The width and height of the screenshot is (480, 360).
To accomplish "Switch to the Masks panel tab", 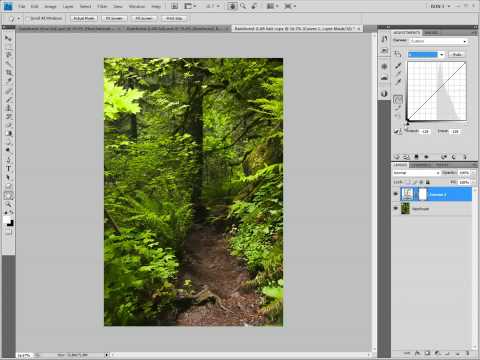I will pos(431,33).
